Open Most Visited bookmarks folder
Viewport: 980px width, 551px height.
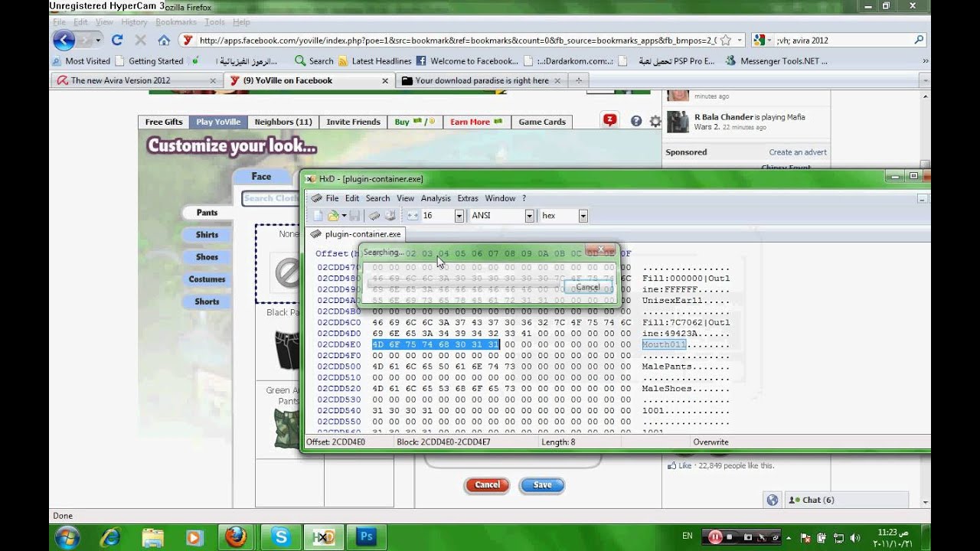pyautogui.click(x=81, y=61)
